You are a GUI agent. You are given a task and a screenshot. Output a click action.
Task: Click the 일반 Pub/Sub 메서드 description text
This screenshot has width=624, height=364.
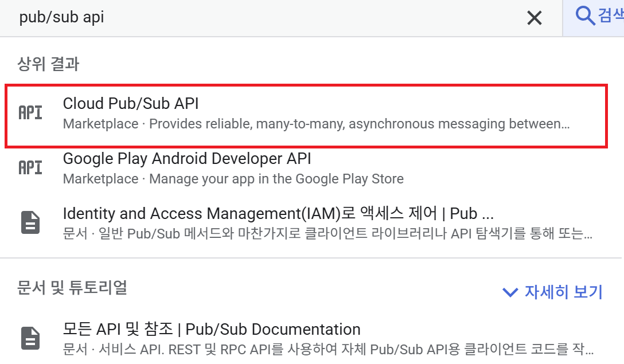coord(327,234)
